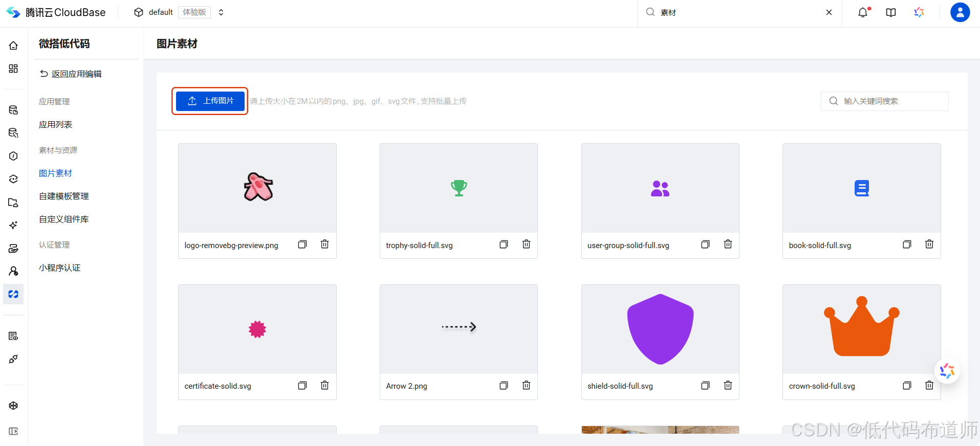Delete Arrow 2.png
980x446 pixels.
[x=526, y=385]
